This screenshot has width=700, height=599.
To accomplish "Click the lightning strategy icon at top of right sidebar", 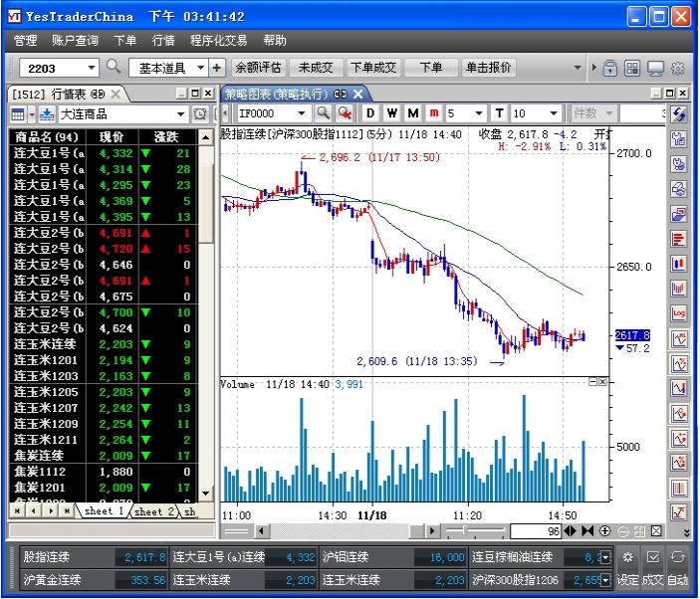I will tap(679, 114).
